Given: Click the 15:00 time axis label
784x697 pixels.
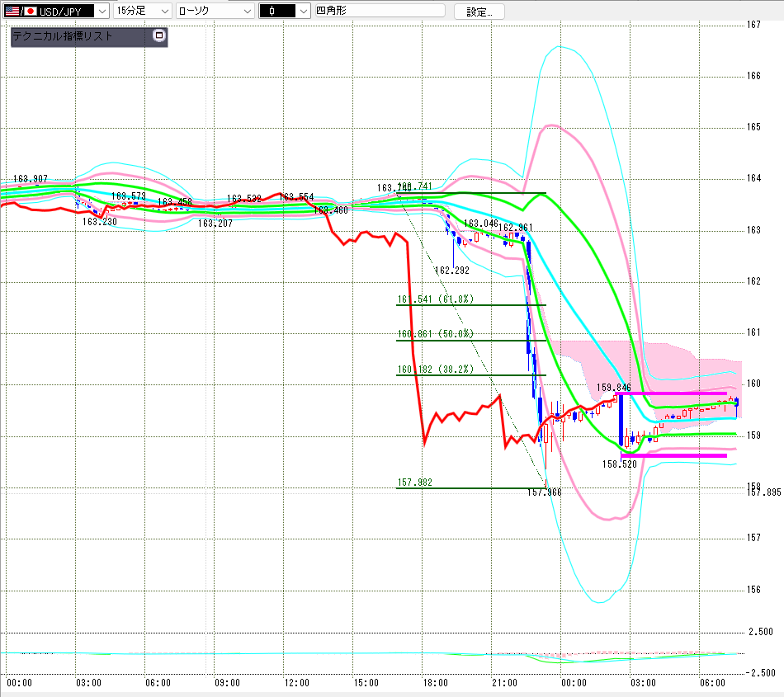Looking at the screenshot, I should [x=366, y=683].
